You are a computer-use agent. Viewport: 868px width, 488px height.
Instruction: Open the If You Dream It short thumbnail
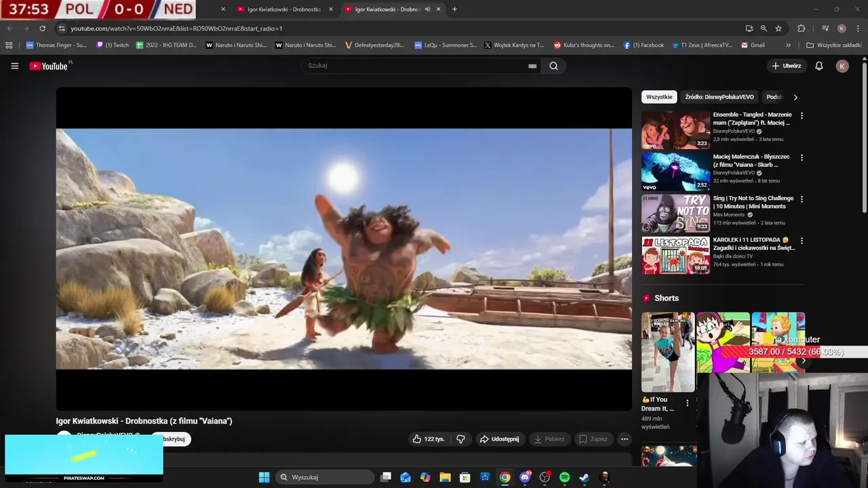pos(668,352)
